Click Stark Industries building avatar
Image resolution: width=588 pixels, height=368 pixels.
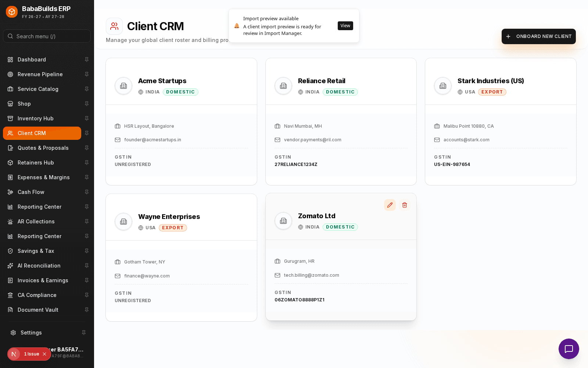[443, 86]
